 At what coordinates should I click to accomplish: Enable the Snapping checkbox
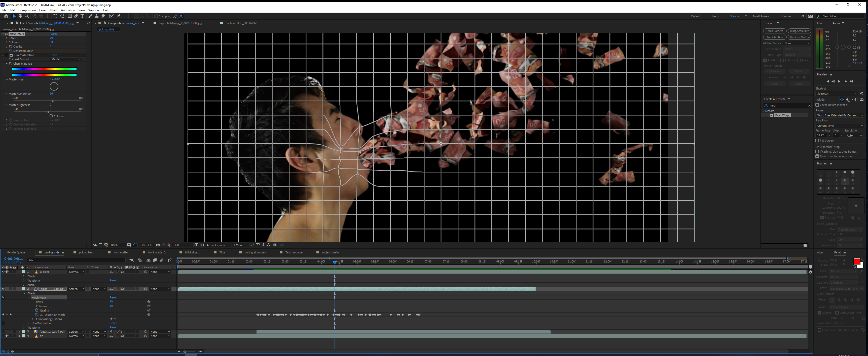(156, 17)
